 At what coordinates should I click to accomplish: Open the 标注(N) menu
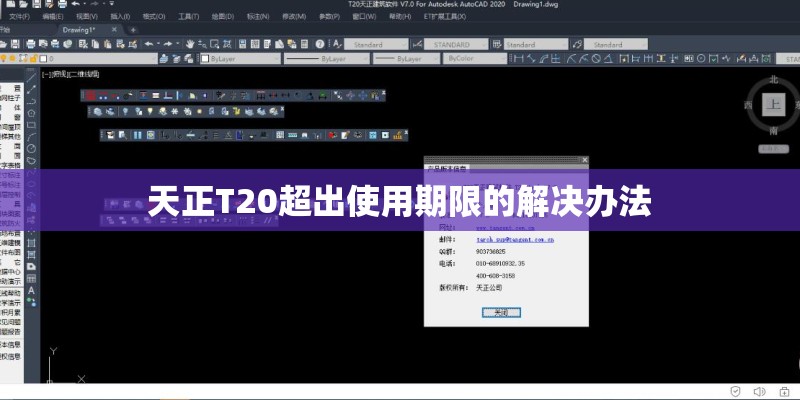tap(257, 16)
